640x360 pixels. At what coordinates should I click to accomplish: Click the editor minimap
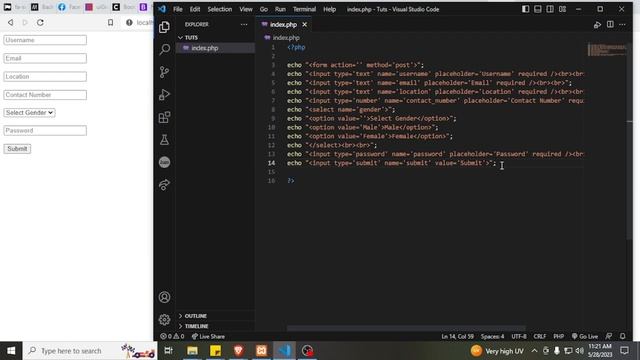tap(607, 50)
